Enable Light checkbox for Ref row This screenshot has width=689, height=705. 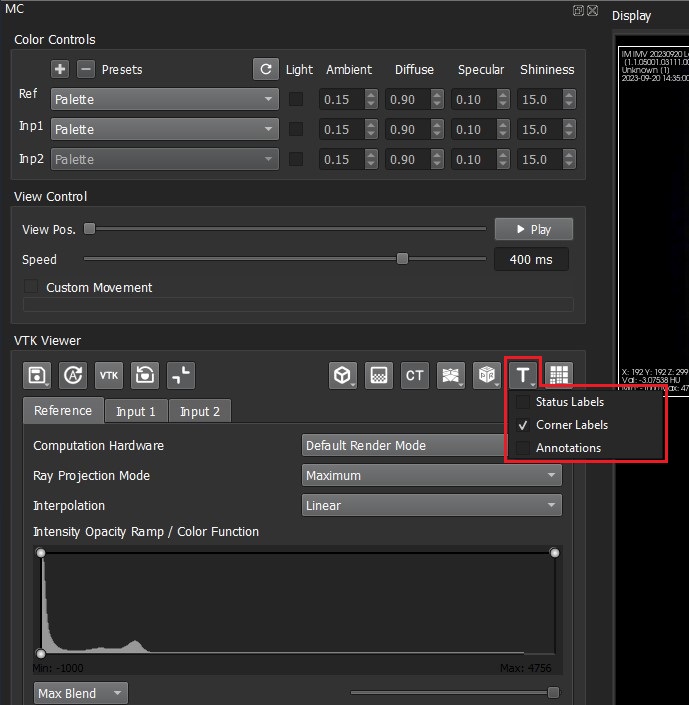pos(297,99)
